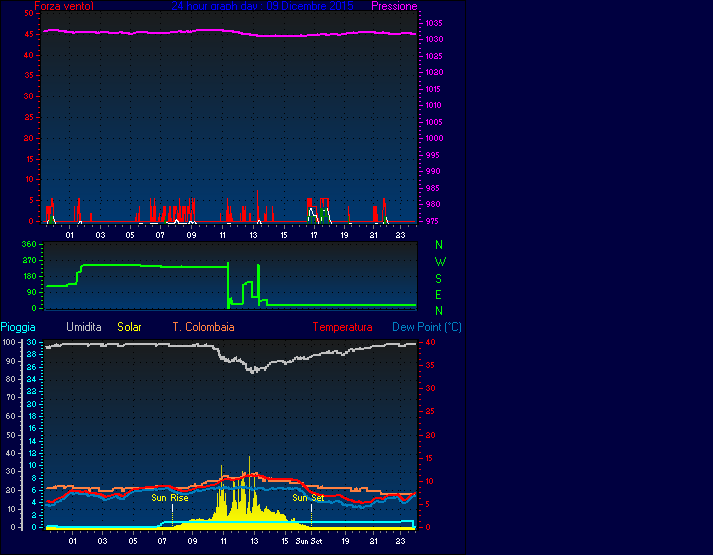Click the 180 wind direction scale value
The image size is (713, 555).
tap(29, 276)
